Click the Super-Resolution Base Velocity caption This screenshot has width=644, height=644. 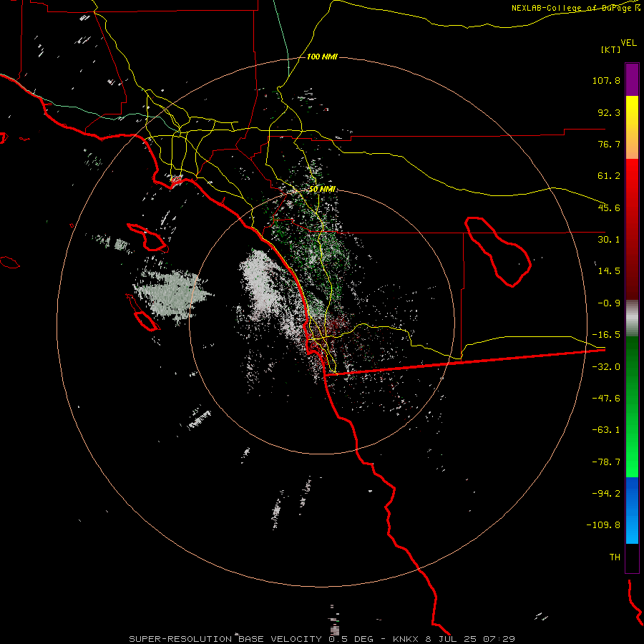322,639
